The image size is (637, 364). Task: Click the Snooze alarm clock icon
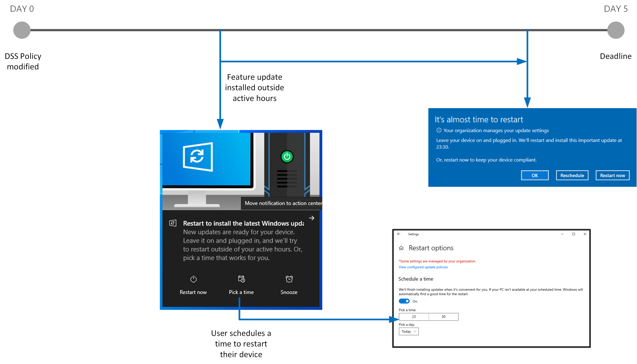[x=289, y=279]
